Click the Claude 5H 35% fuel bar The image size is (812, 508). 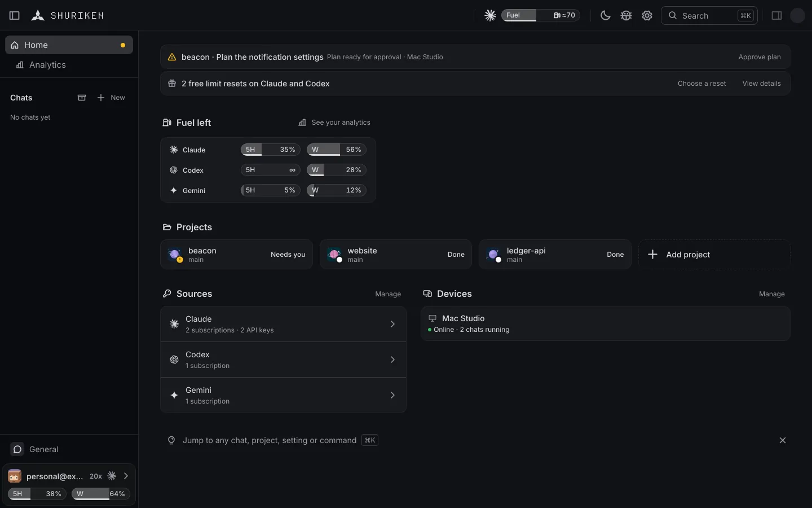271,150
